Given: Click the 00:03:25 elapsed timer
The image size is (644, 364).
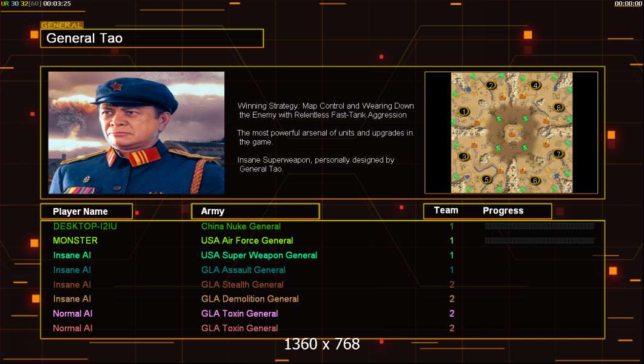Looking at the screenshot, I should coord(57,4).
